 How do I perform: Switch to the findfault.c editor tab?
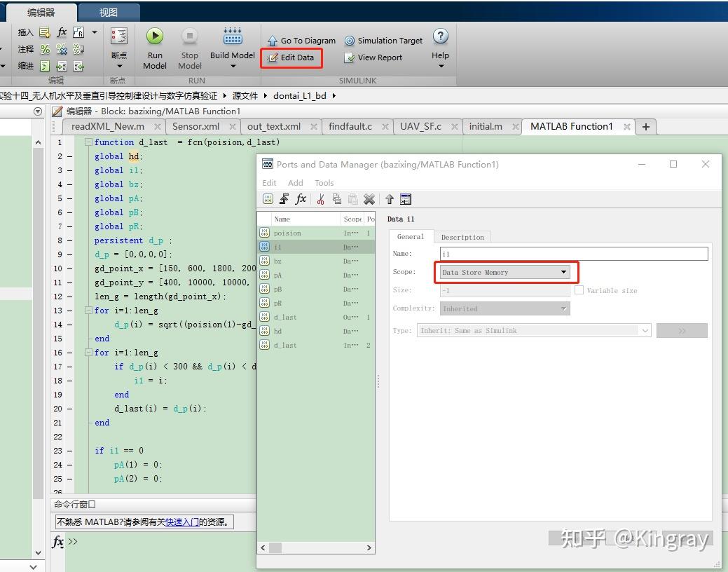pyautogui.click(x=350, y=126)
